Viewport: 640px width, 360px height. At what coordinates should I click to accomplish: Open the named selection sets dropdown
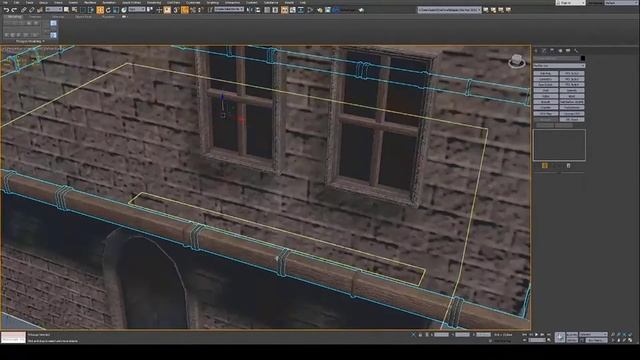coord(229,9)
